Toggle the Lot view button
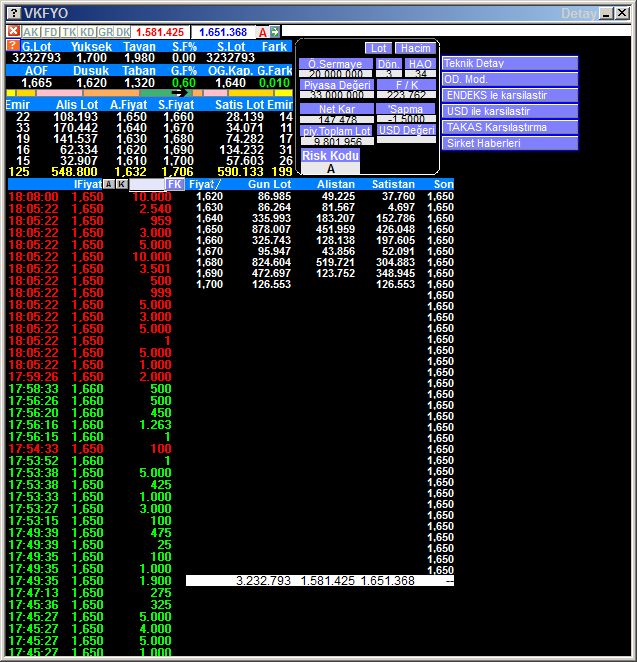Screen dimensions: 637x662 coord(378,48)
